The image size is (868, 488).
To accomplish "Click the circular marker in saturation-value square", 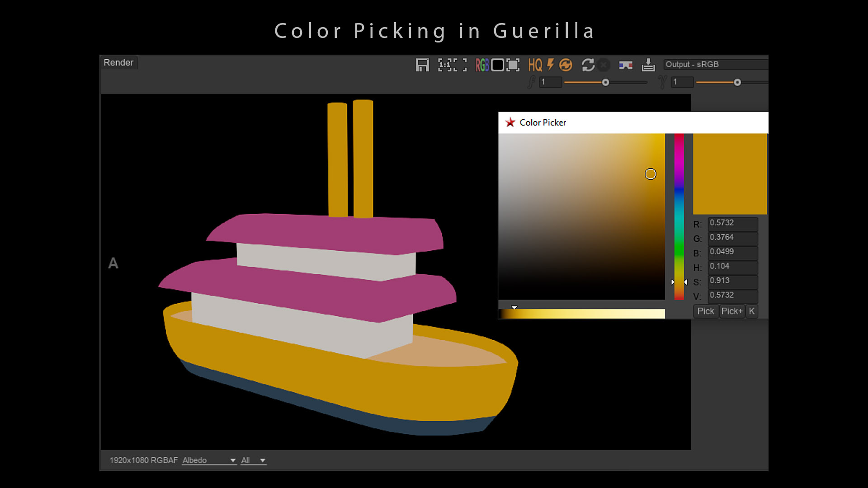I will [x=650, y=174].
